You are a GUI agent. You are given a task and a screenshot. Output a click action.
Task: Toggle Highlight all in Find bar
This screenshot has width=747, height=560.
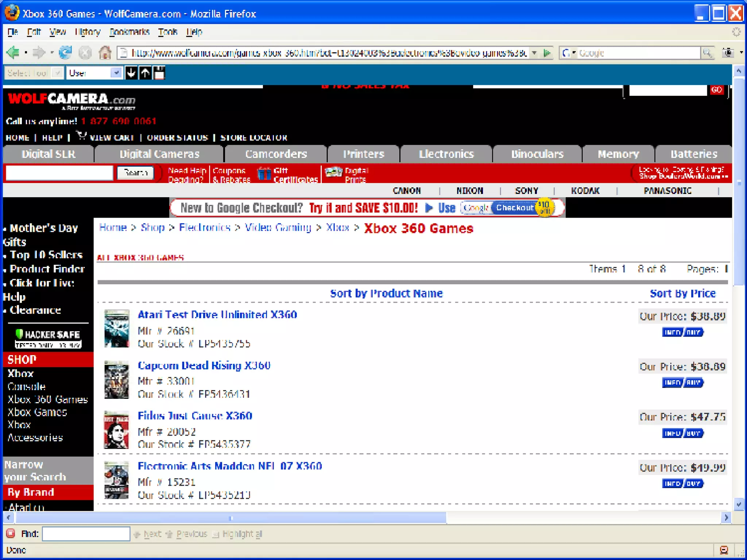[x=238, y=534]
